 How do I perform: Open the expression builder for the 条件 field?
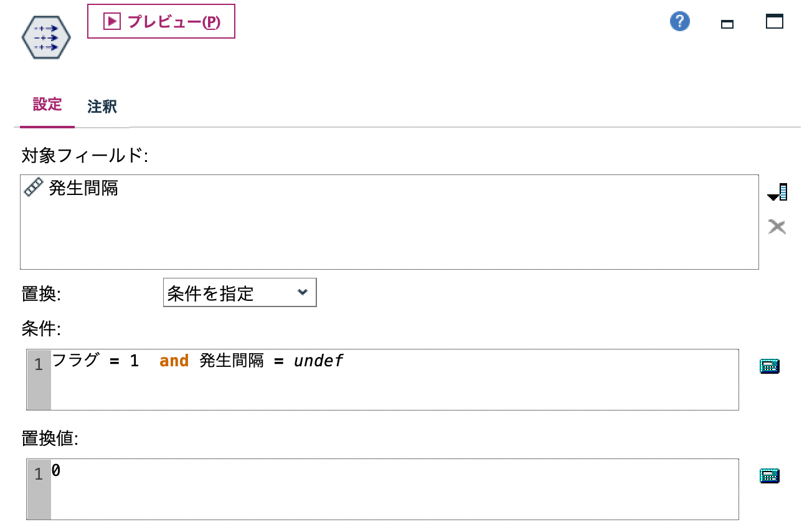pos(771,366)
